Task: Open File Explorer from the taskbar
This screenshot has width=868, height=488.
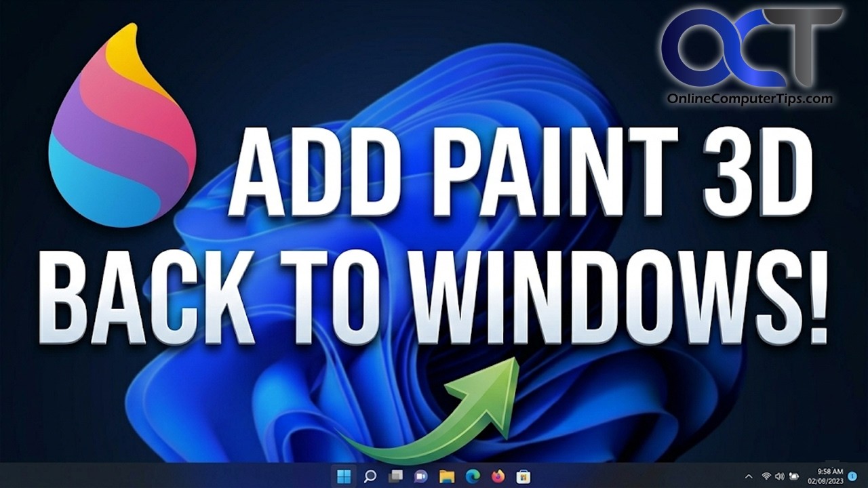Action: (x=446, y=476)
